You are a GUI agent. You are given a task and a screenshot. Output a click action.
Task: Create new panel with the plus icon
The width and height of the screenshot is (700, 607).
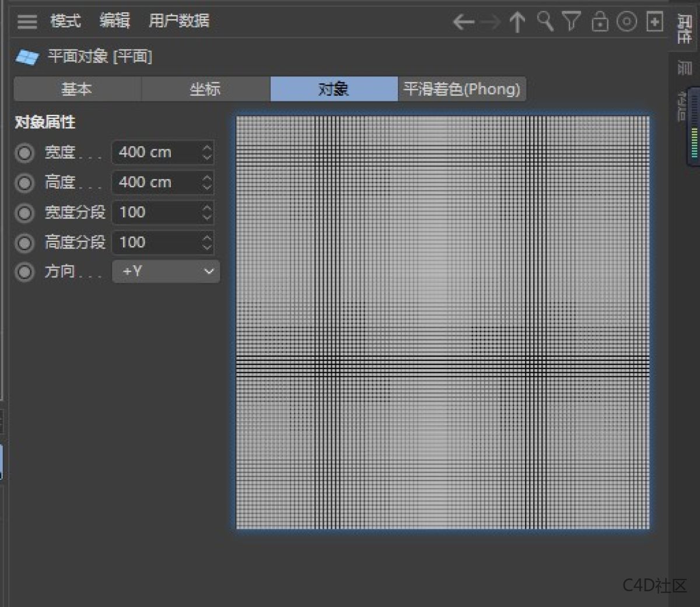[654, 22]
